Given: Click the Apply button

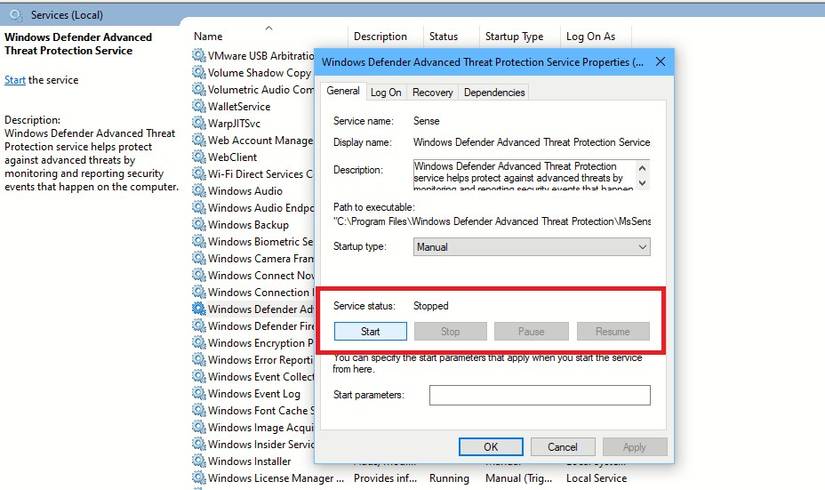Looking at the screenshot, I should point(635,447).
